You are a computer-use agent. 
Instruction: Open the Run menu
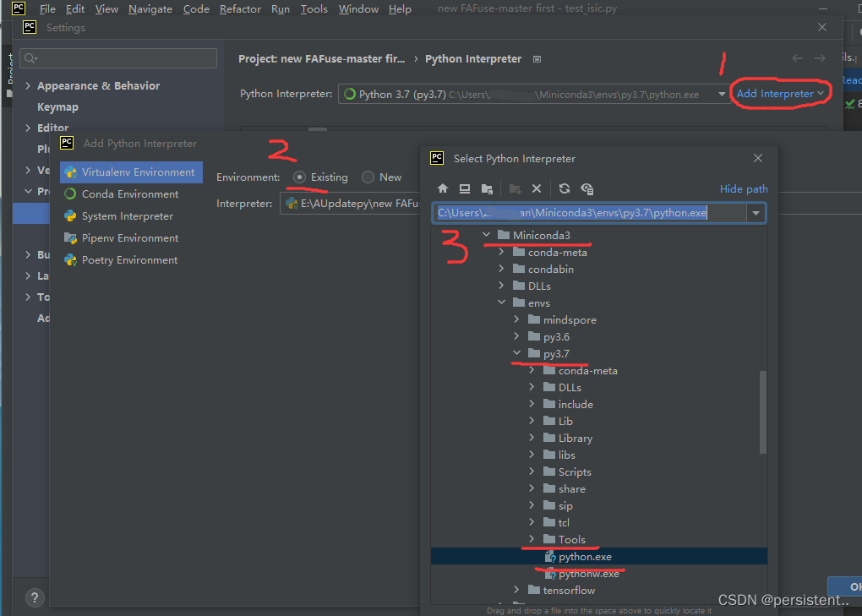[281, 8]
